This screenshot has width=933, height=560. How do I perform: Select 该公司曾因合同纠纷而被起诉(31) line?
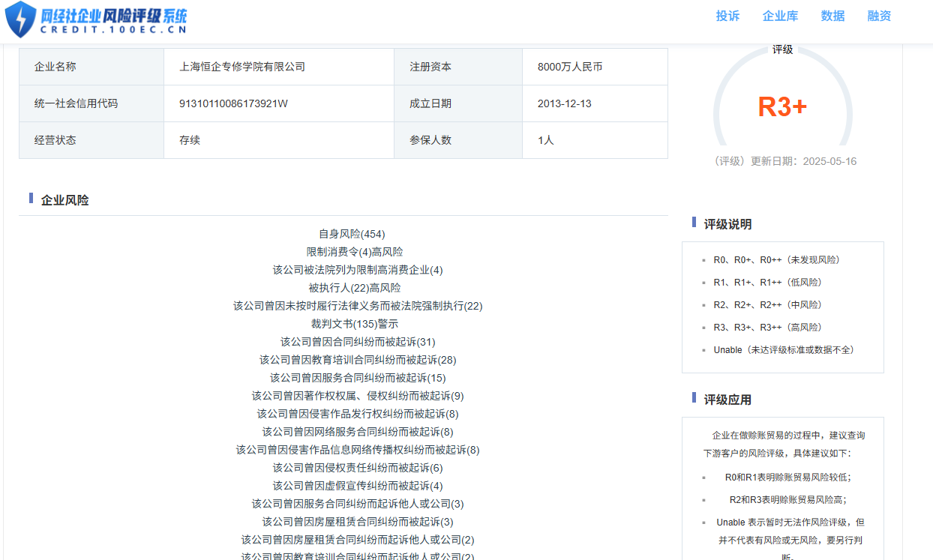pyautogui.click(x=358, y=342)
